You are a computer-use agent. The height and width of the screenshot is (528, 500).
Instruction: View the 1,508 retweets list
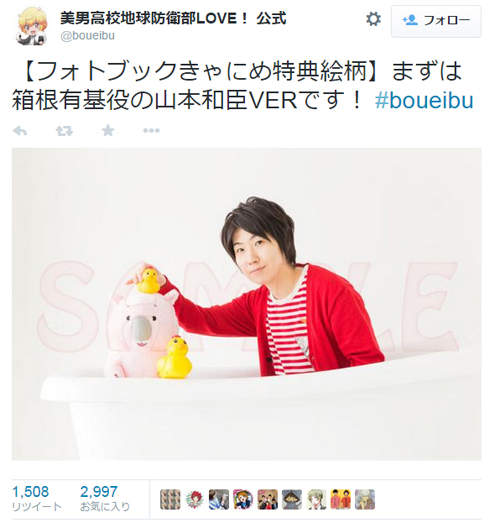36,499
